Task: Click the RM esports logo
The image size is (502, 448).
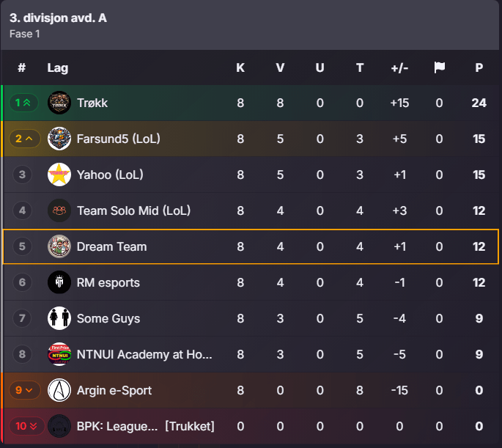Action: 59,282
